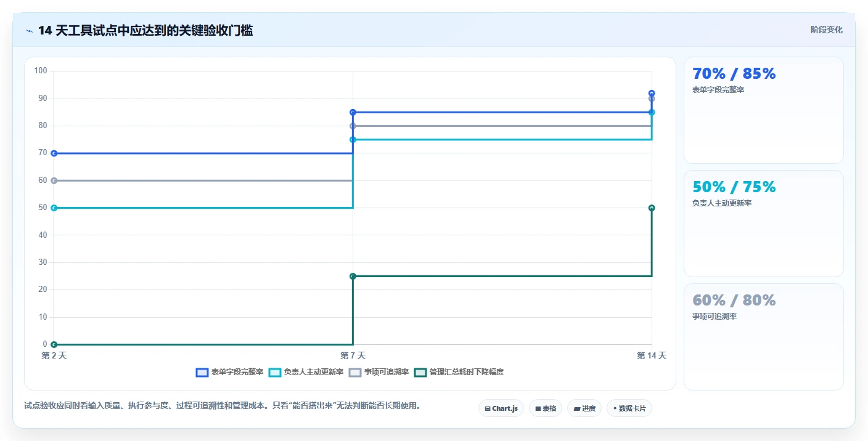The width and height of the screenshot is (868, 441).
Task: Click cyan data point at 75 on 第 7 天
Action: click(x=353, y=140)
